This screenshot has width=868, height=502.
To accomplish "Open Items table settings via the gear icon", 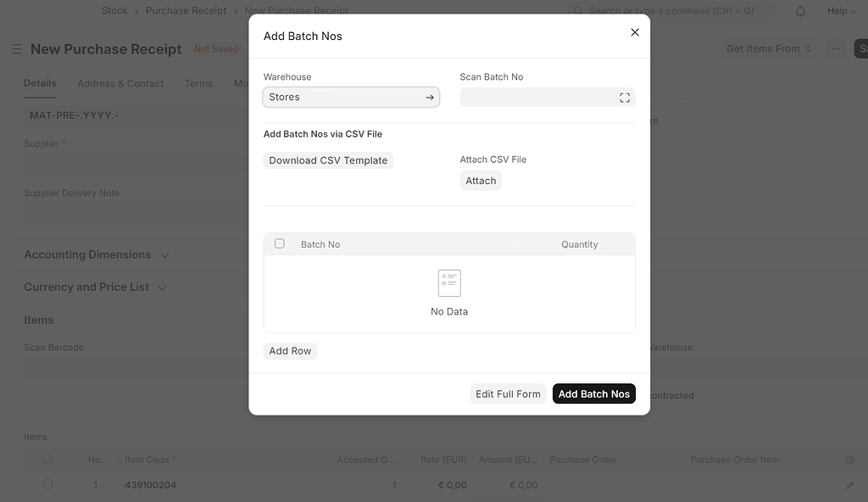I will [x=849, y=460].
